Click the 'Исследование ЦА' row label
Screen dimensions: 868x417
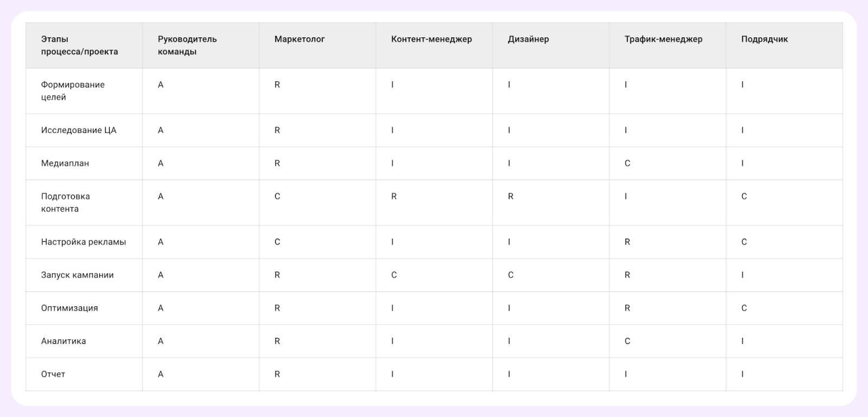[79, 130]
